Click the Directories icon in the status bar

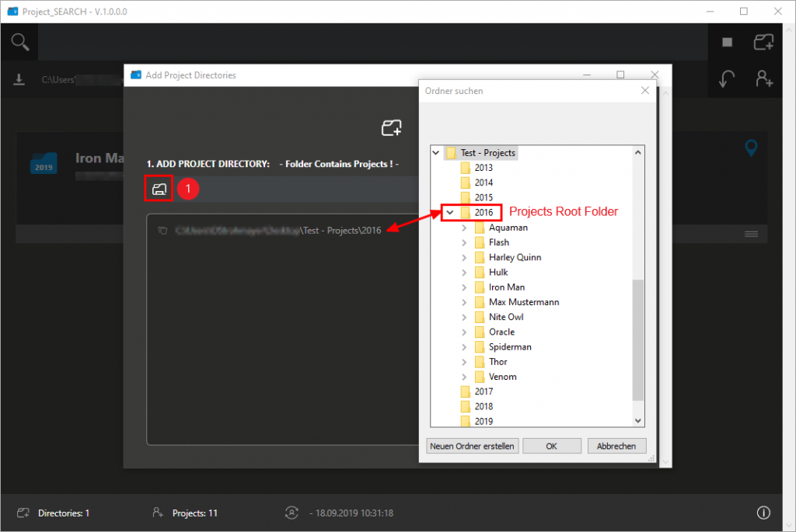tap(24, 513)
